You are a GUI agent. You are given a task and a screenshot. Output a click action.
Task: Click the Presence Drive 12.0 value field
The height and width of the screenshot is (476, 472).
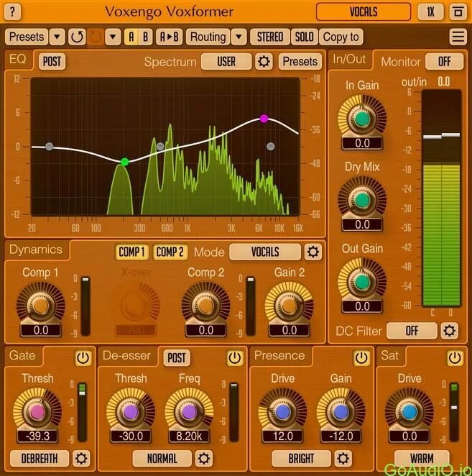click(283, 436)
